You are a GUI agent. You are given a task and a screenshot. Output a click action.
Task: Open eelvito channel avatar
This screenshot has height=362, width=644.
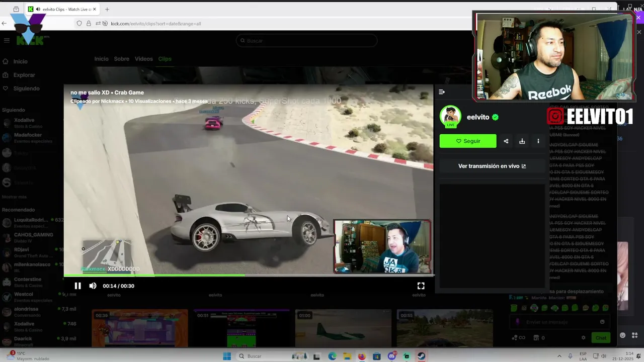(x=450, y=117)
